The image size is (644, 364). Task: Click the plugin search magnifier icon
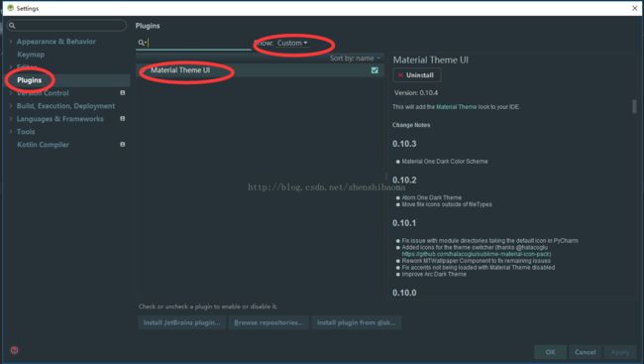(x=142, y=43)
